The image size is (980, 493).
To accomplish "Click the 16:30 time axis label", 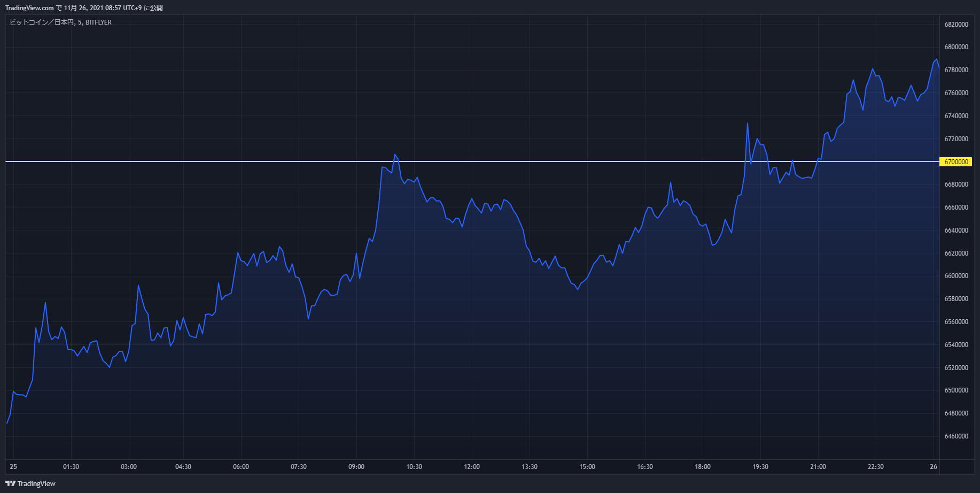I will tap(645, 467).
